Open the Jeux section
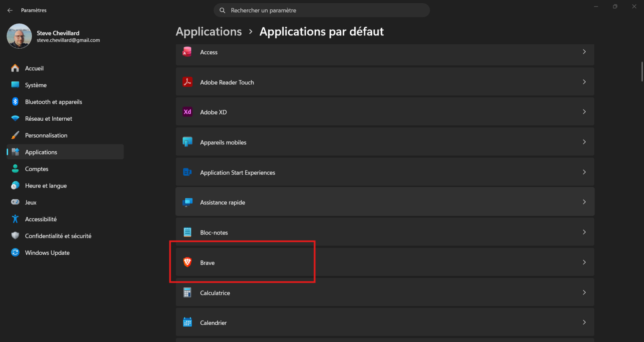Viewport: 644px width, 342px height. pos(65,202)
